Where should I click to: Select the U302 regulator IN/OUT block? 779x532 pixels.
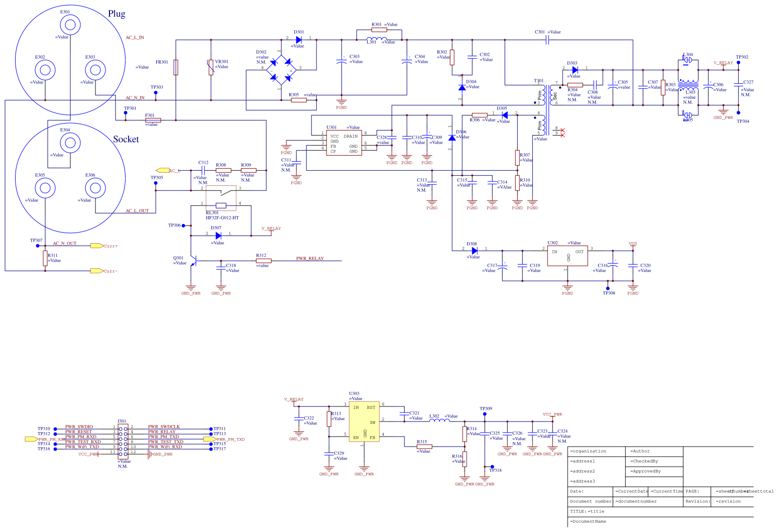point(568,256)
